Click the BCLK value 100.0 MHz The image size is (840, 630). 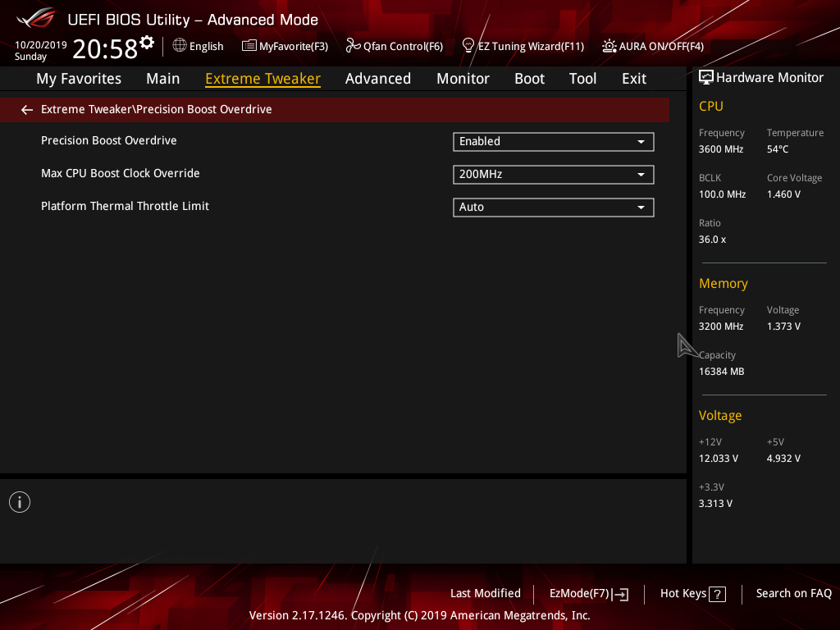point(722,194)
